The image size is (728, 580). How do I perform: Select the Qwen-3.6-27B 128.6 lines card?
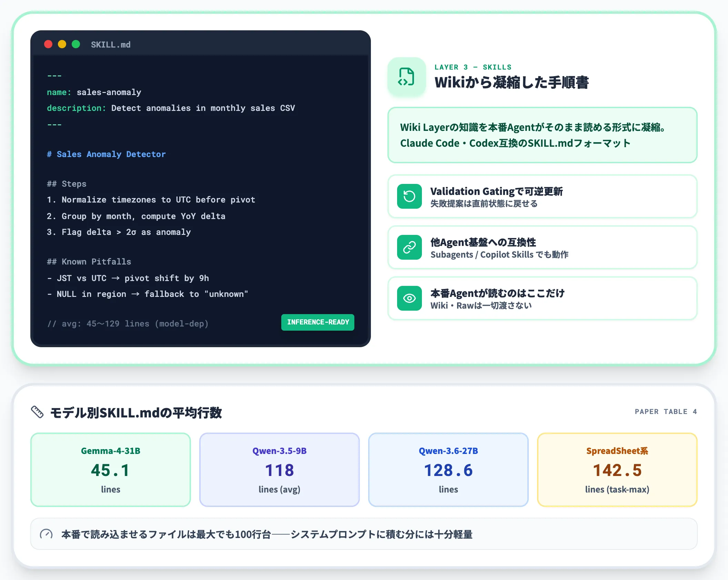click(x=448, y=470)
